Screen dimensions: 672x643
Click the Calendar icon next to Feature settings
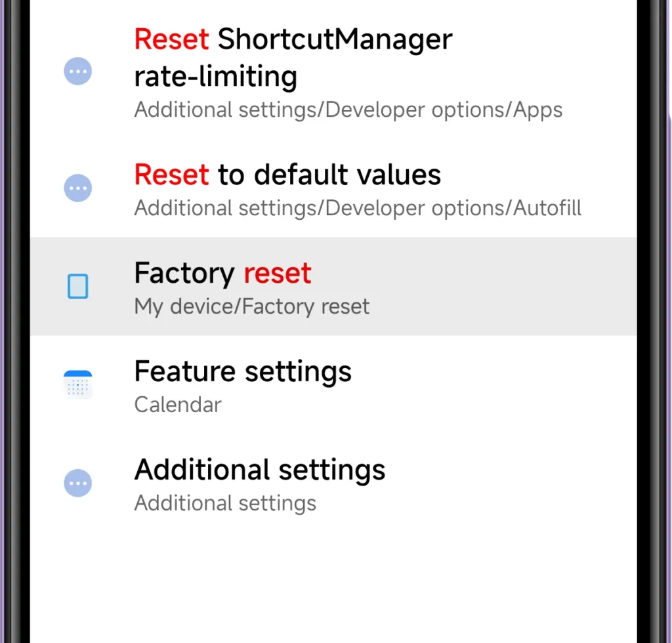(x=77, y=384)
